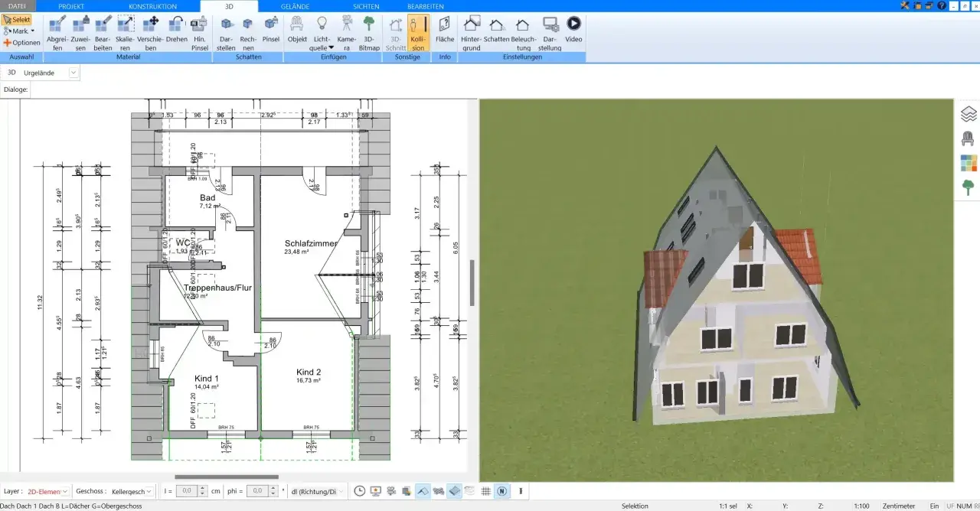Image resolution: width=980 pixels, height=511 pixels.
Task: Open the dl (Richtung/Di dropdown
Action: [x=318, y=491]
